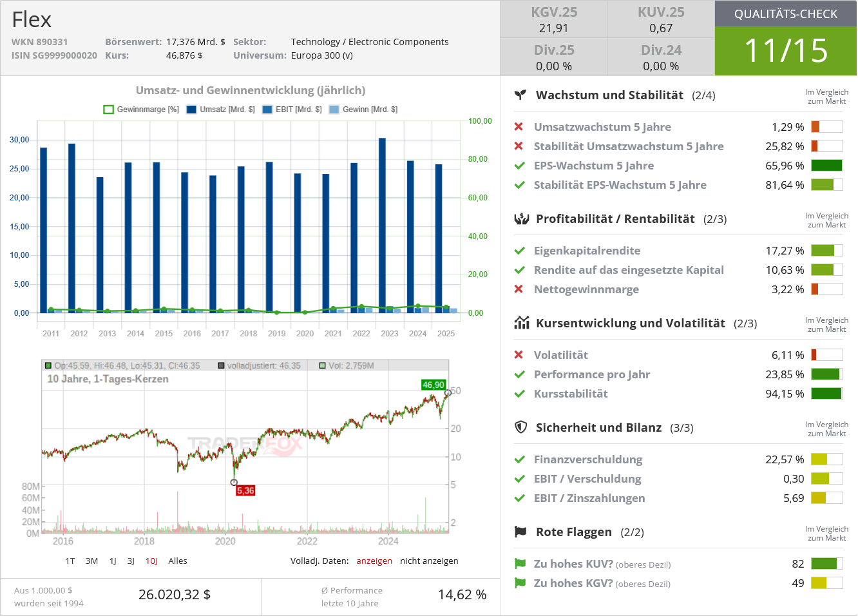
Task: Click the 14,62 % performance value
Action: pos(462,595)
